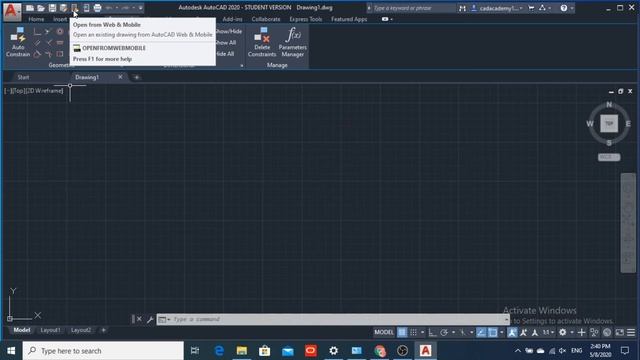
Task: Switch to the Start file tab
Action: 23,77
